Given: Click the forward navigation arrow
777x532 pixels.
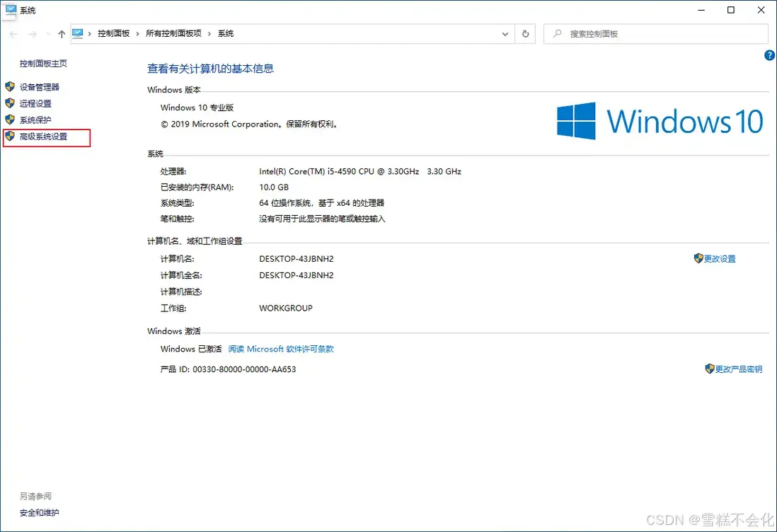Looking at the screenshot, I should click(x=33, y=34).
